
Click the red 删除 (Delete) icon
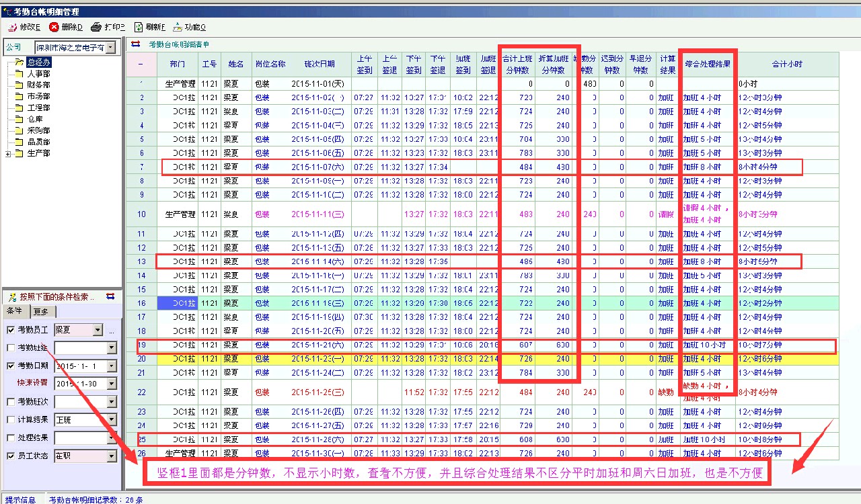click(x=54, y=28)
